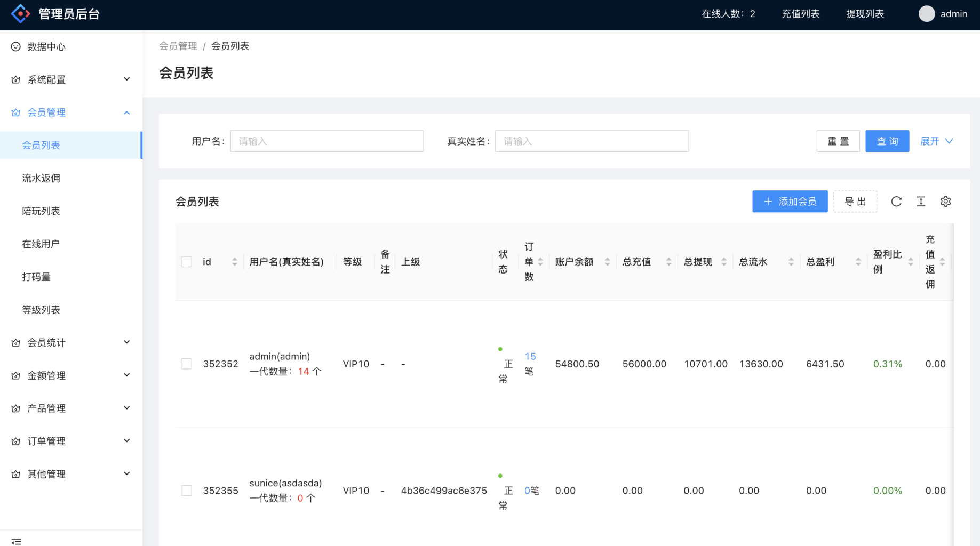Expand the search filters via 展开
This screenshot has height=546, width=980.
coord(936,141)
